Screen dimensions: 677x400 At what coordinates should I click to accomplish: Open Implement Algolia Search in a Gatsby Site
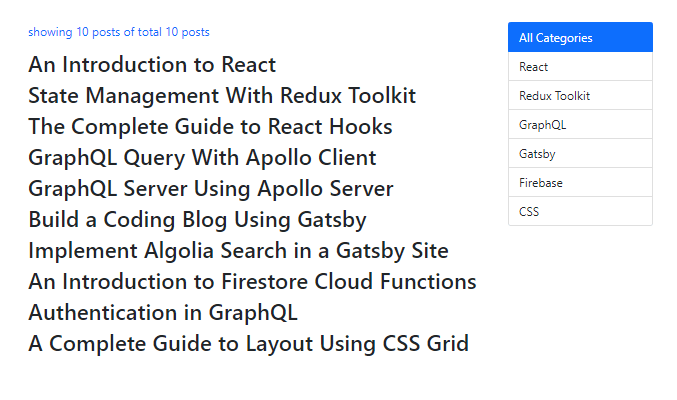point(238,251)
